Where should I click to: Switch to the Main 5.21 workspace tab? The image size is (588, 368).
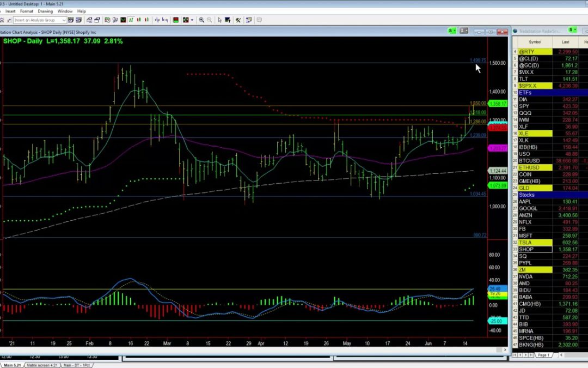click(x=13, y=365)
